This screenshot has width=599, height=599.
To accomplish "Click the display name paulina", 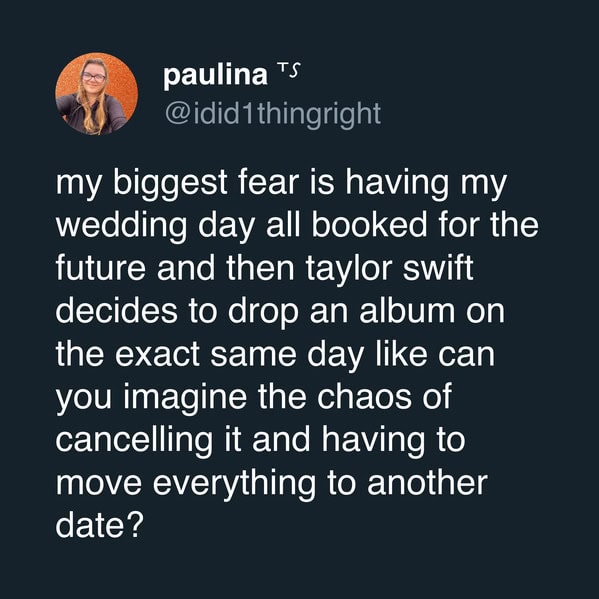I will [215, 75].
